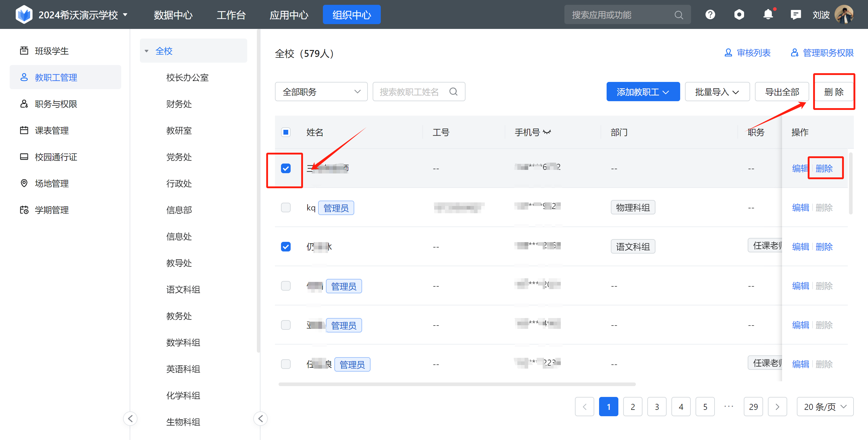Collapse the left navigation sidebar arrow
Viewport: 868px width, 440px height.
[x=131, y=418]
